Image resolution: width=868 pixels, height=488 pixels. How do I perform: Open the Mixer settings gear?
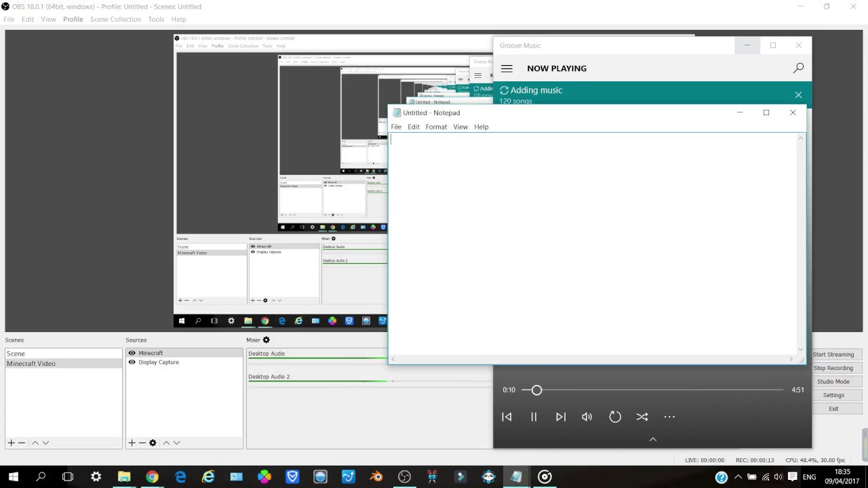267,340
